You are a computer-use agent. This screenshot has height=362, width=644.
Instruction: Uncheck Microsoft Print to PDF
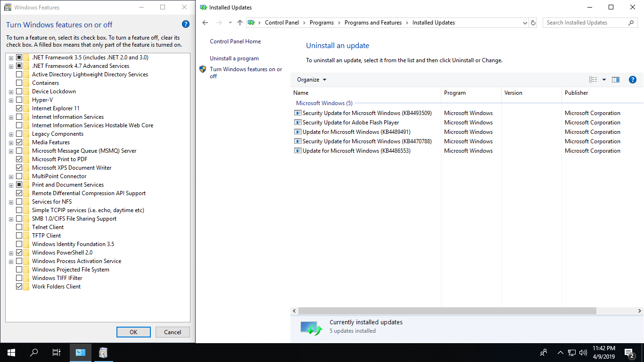point(19,159)
